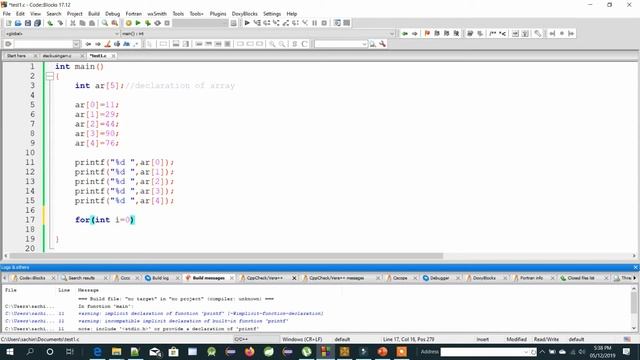Run the program with the green arrow
The image size is (640, 360).
tap(138, 23)
